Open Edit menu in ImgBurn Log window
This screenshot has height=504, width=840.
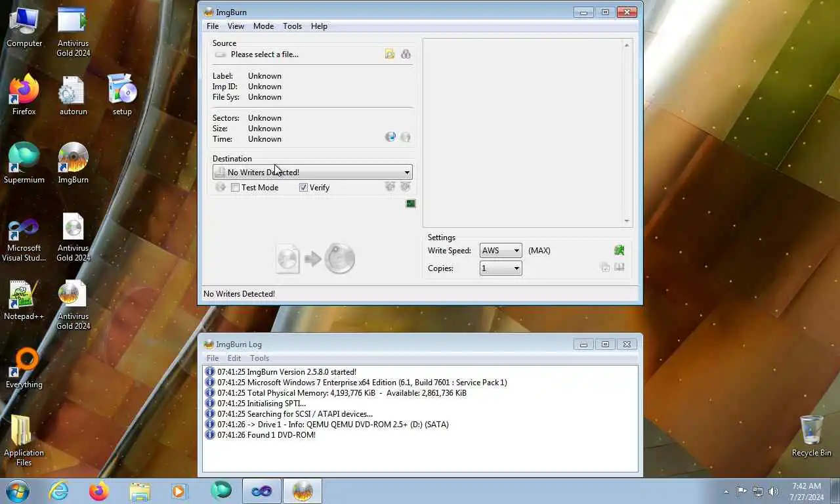[x=234, y=358]
